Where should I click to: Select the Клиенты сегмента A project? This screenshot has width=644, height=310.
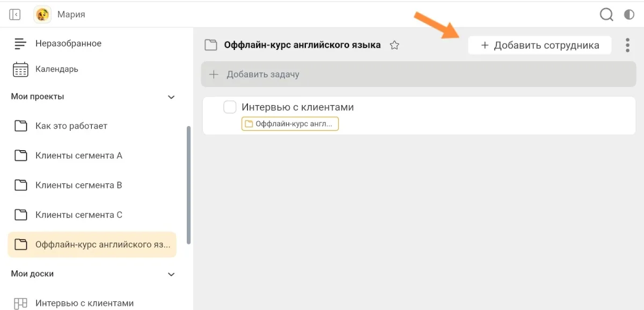coord(78,156)
